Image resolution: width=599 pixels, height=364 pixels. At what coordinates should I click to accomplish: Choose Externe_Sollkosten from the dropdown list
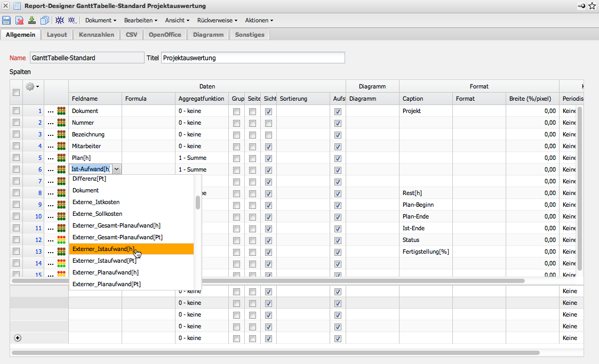99,214
